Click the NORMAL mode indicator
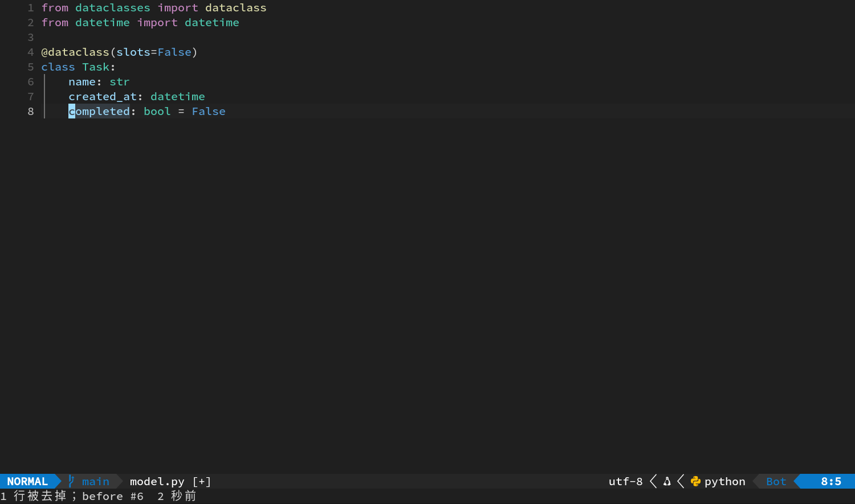Image resolution: width=855 pixels, height=504 pixels. [x=27, y=482]
